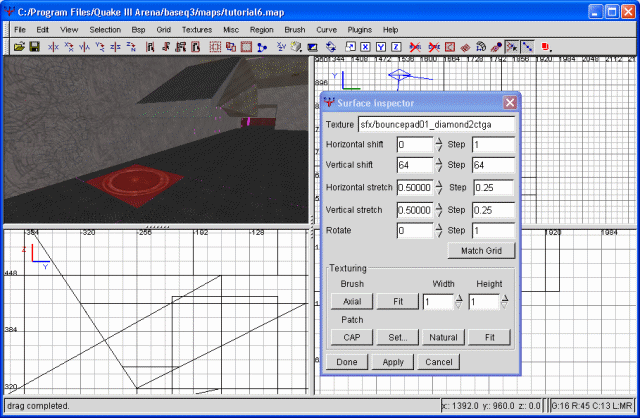The image size is (640, 418).
Task: Open the Plugins menu
Action: (360, 30)
